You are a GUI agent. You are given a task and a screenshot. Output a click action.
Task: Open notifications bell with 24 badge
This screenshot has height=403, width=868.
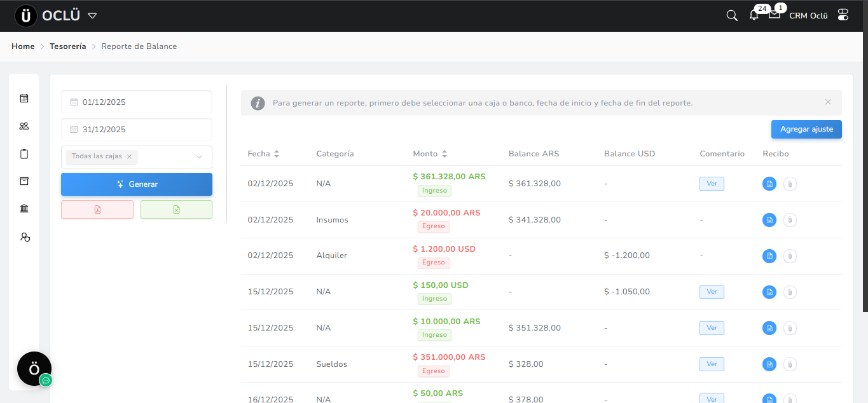754,15
